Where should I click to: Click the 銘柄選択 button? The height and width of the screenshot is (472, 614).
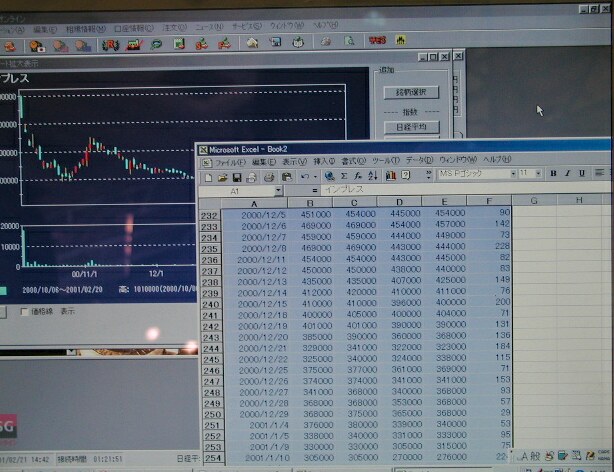pyautogui.click(x=410, y=93)
